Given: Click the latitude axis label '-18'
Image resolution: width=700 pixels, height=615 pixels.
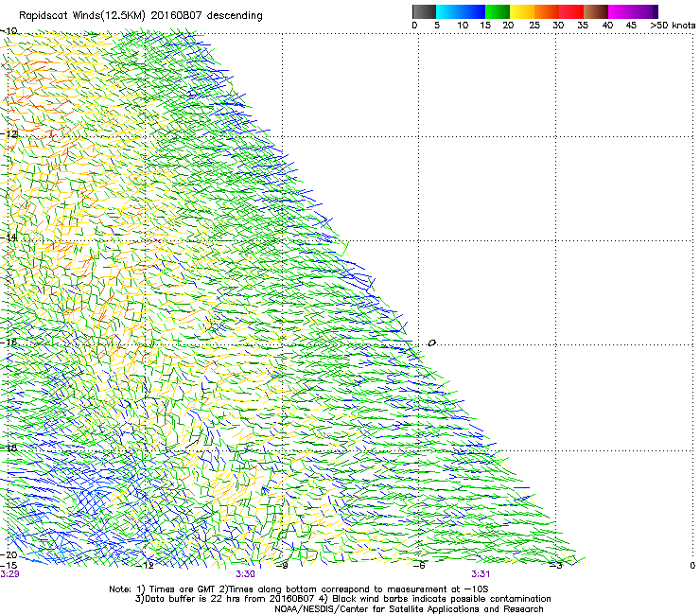Looking at the screenshot, I should [x=9, y=448].
